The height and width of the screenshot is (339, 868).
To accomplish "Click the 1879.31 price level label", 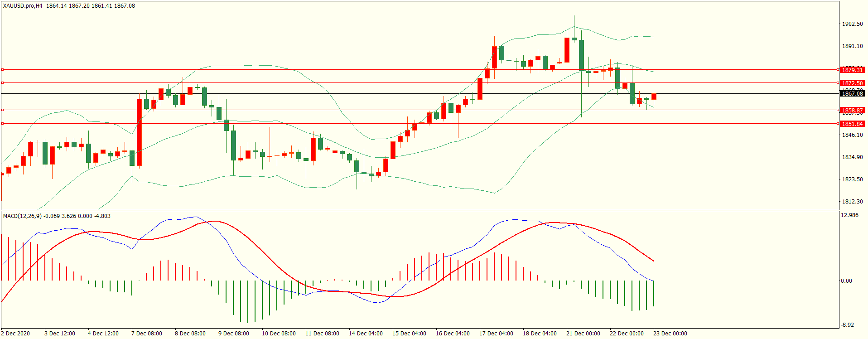I will [x=852, y=70].
